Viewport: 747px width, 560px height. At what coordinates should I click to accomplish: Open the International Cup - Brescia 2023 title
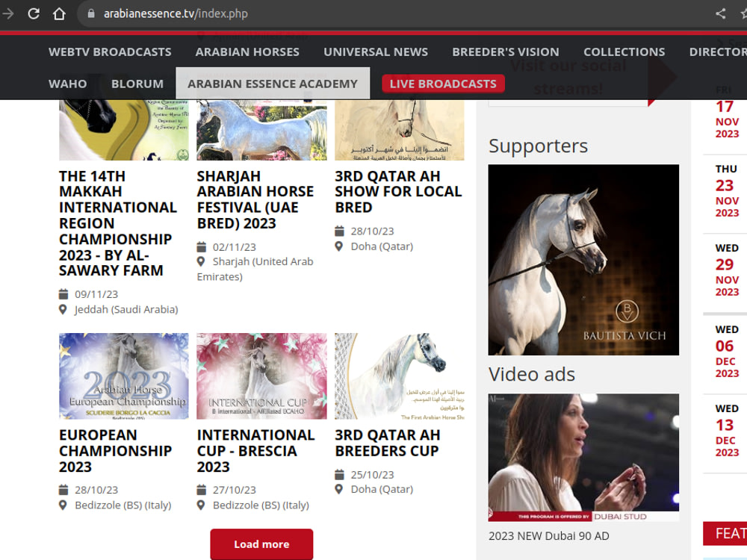pos(255,450)
